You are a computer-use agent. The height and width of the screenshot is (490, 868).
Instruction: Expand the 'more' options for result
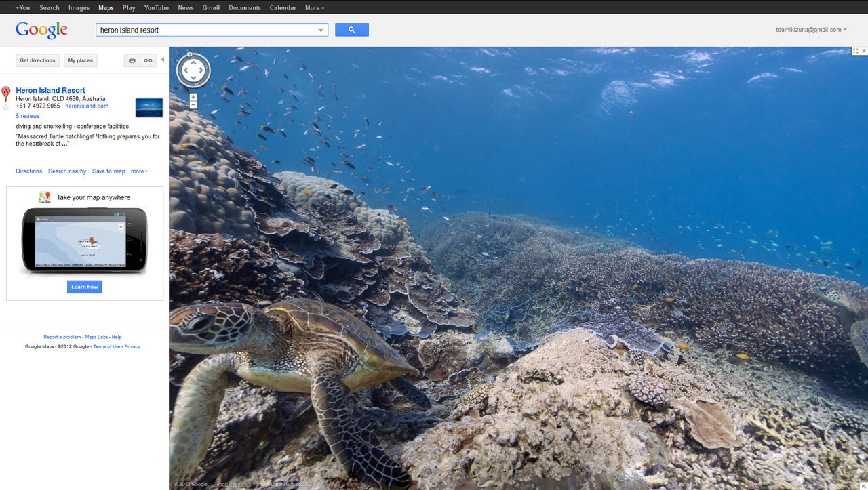(x=139, y=171)
